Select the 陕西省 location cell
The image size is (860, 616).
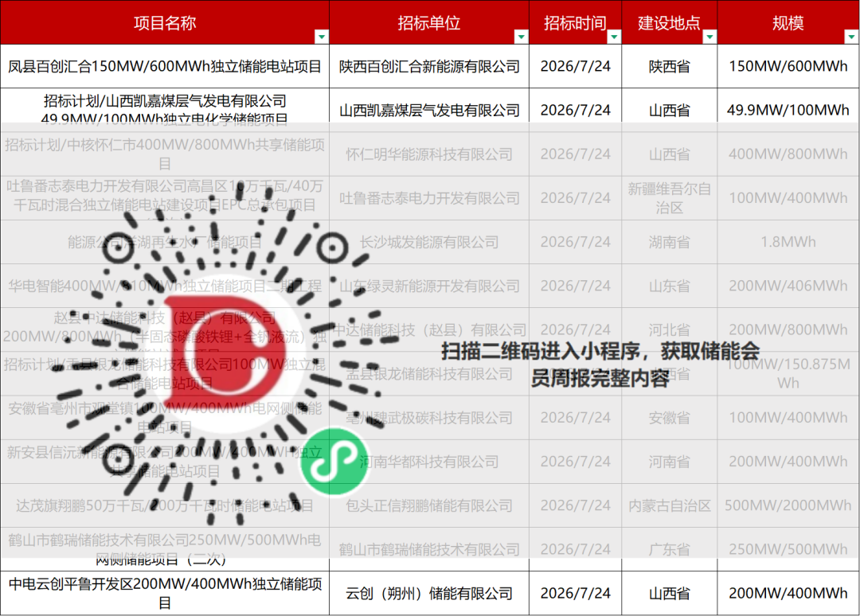tap(669, 66)
